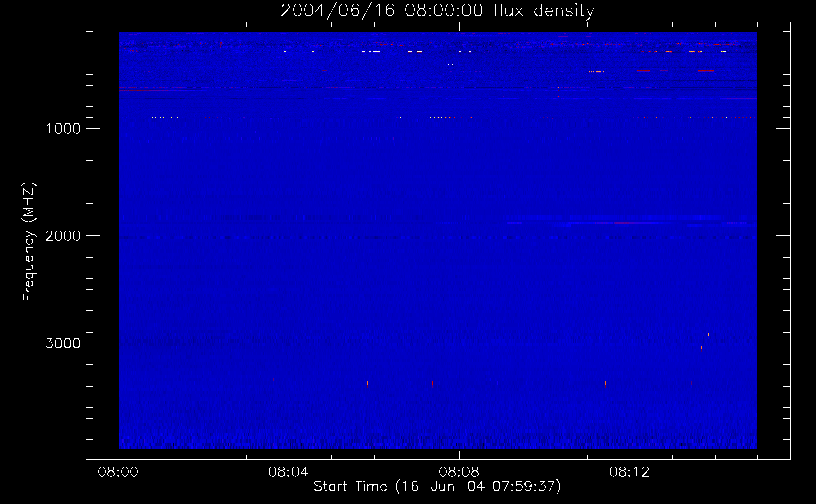
Task: Click the '08:08' time tick label
Action: [x=459, y=472]
